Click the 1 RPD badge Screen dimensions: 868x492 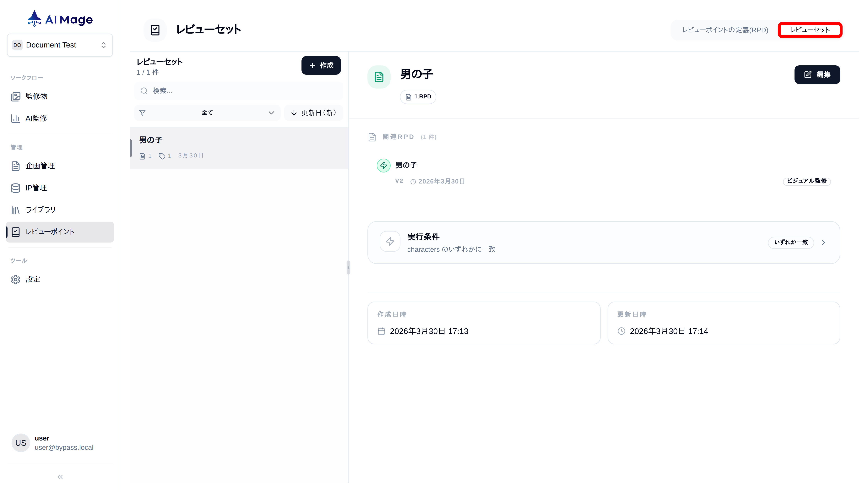pyautogui.click(x=418, y=97)
